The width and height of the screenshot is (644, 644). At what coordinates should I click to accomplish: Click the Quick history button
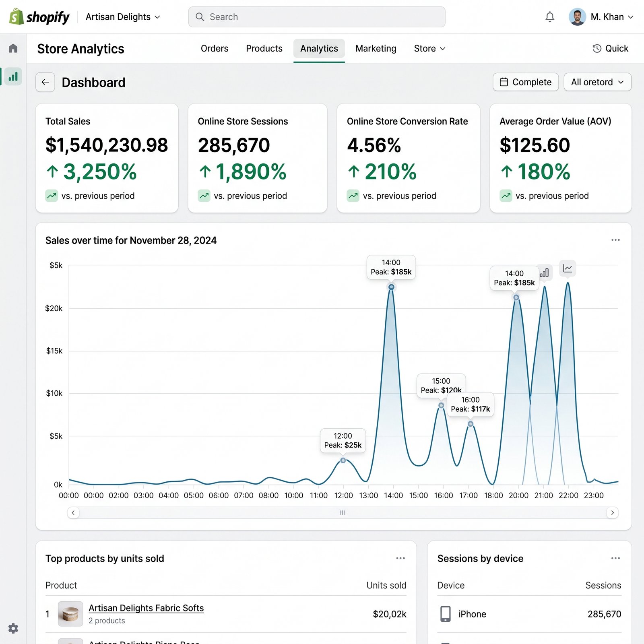tap(610, 49)
